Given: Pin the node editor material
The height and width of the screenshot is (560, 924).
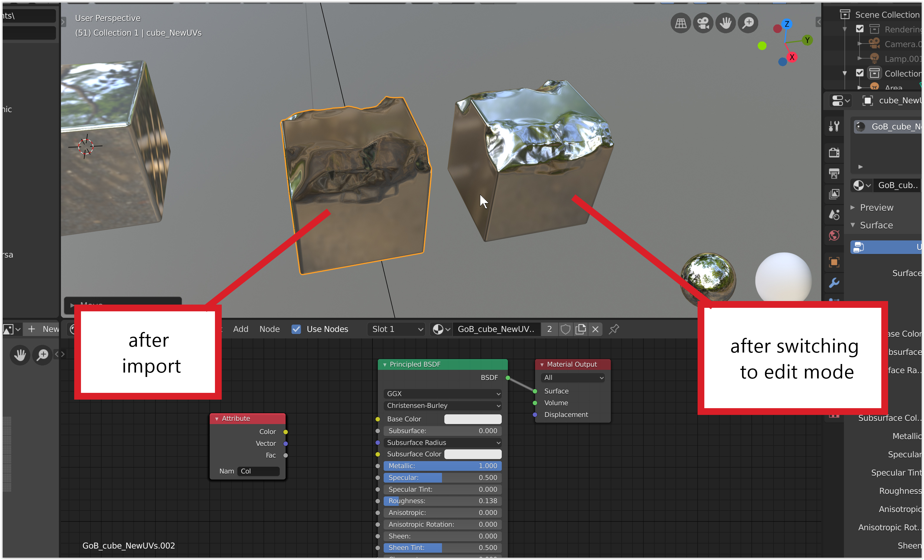Looking at the screenshot, I should [614, 329].
